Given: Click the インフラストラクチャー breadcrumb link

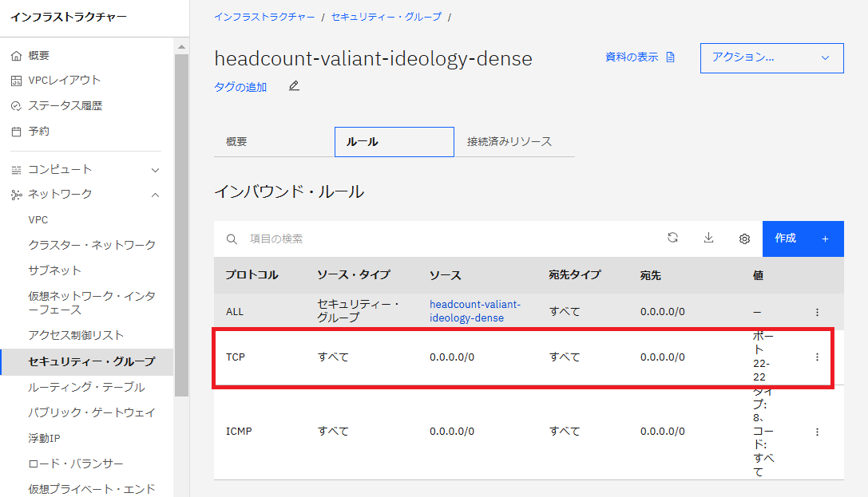Looking at the screenshot, I should (264, 17).
